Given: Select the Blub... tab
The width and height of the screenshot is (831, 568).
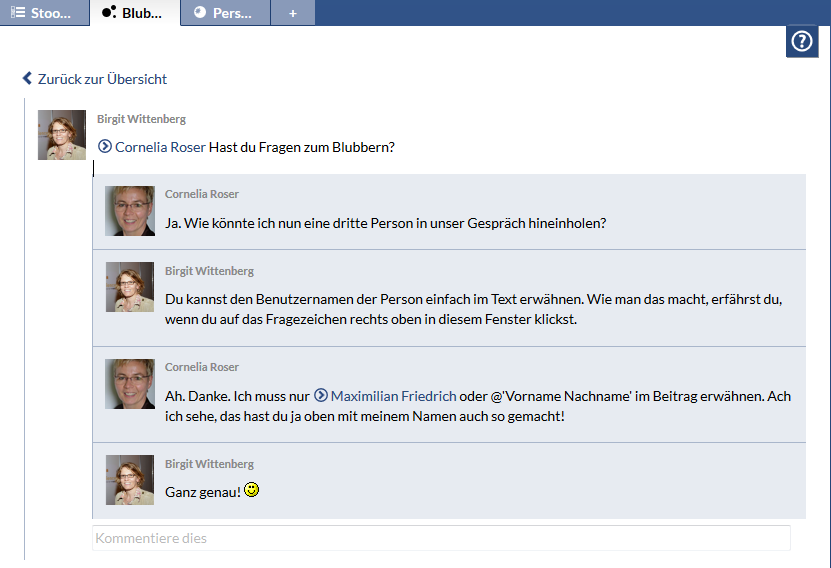Looking at the screenshot, I should [133, 13].
